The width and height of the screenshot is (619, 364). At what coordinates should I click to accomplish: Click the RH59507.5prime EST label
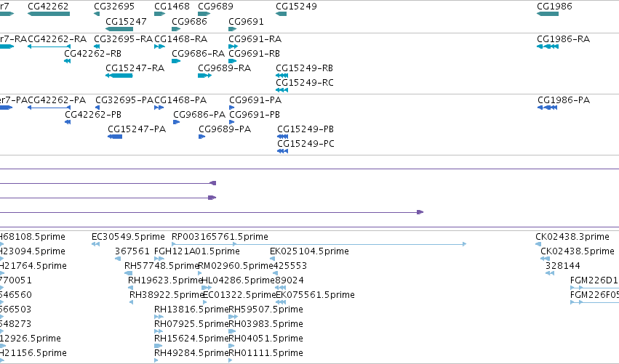(266, 310)
